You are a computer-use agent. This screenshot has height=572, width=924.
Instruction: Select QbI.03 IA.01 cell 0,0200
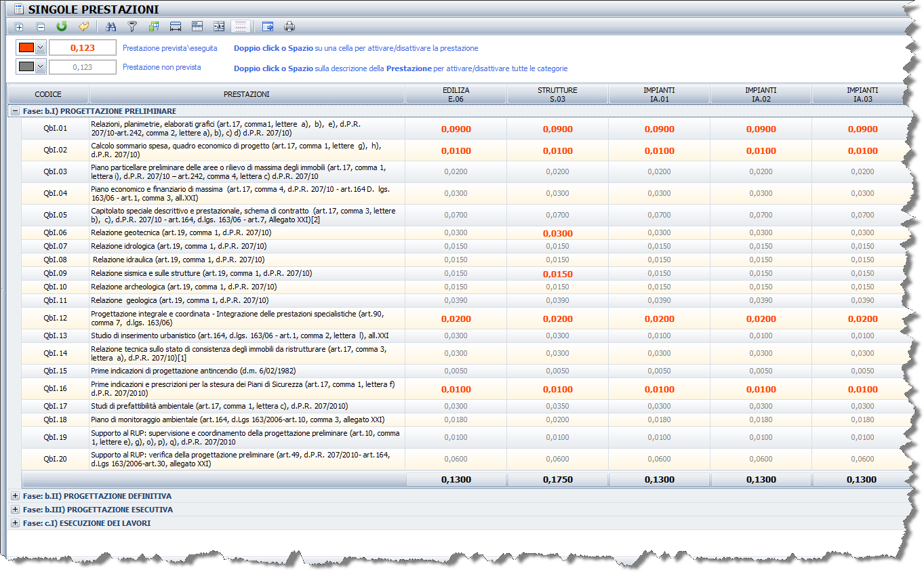coord(659,172)
